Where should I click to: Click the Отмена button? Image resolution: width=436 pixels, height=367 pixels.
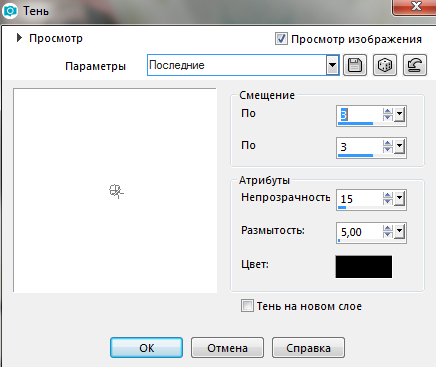pyautogui.click(x=227, y=348)
